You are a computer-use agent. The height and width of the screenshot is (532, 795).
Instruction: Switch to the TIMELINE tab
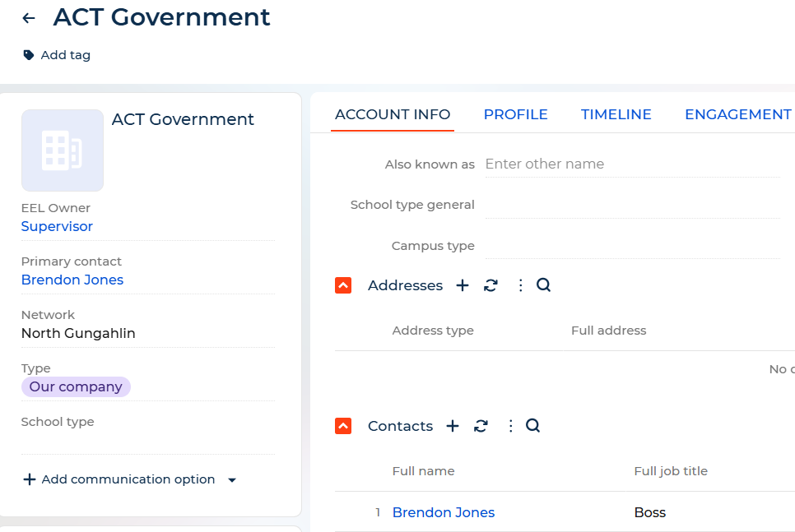tap(616, 114)
